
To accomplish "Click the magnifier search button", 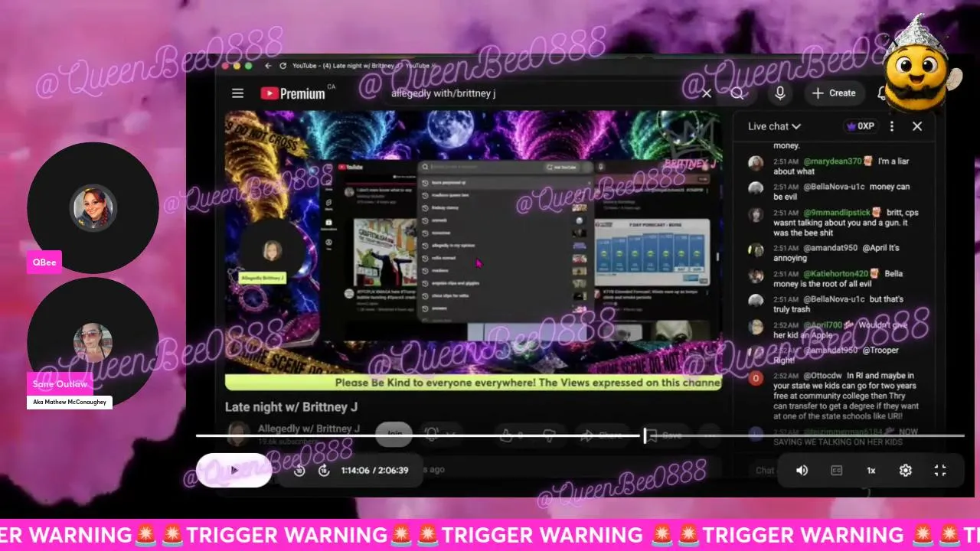I will [x=737, y=93].
